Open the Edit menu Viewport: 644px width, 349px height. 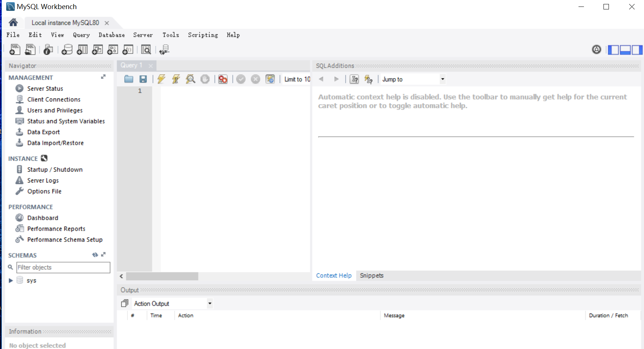(x=35, y=35)
